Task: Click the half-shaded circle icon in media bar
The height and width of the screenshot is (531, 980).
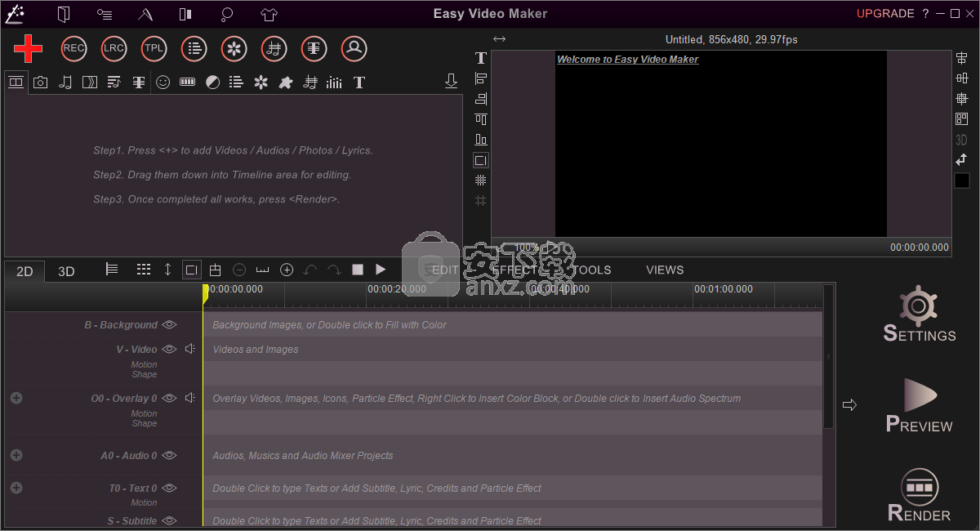Action: pos(212,83)
